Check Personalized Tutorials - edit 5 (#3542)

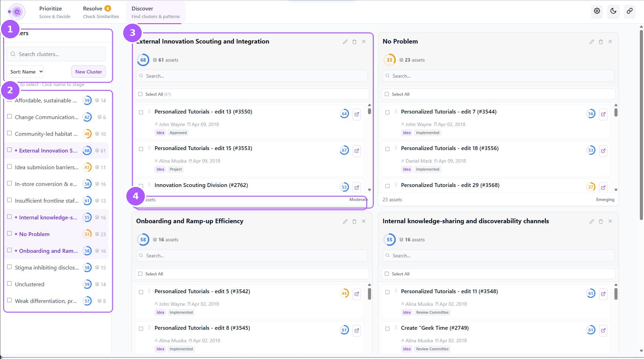click(x=141, y=292)
